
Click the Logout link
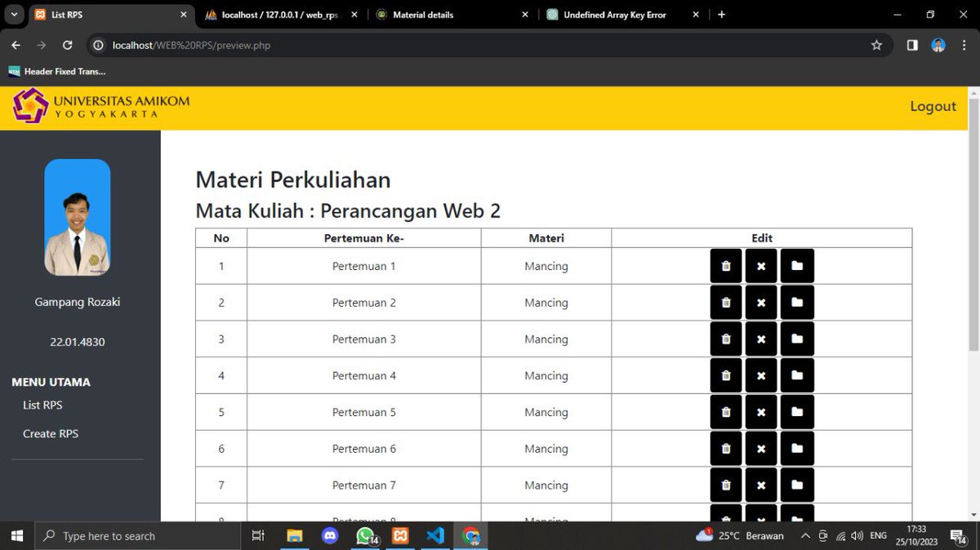933,106
